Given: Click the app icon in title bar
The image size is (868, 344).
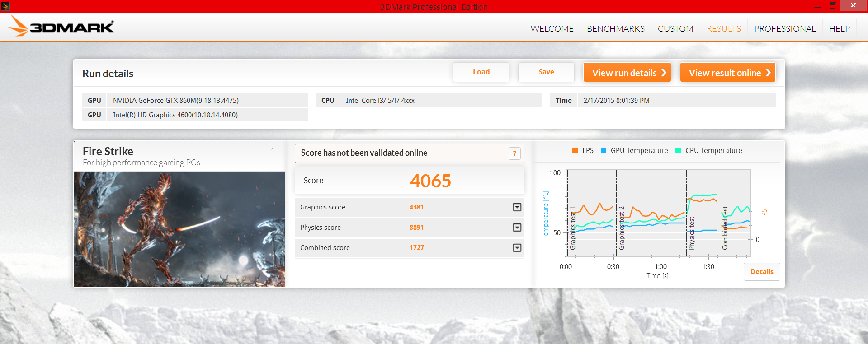Looking at the screenshot, I should pos(5,6).
